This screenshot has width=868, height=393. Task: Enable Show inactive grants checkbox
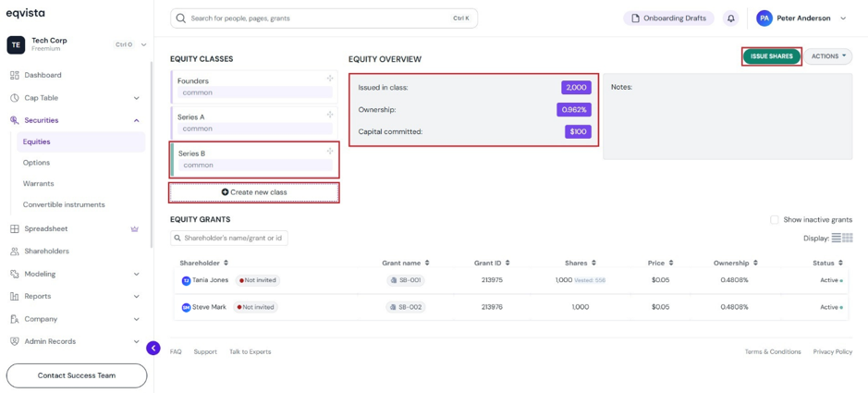[x=775, y=220]
